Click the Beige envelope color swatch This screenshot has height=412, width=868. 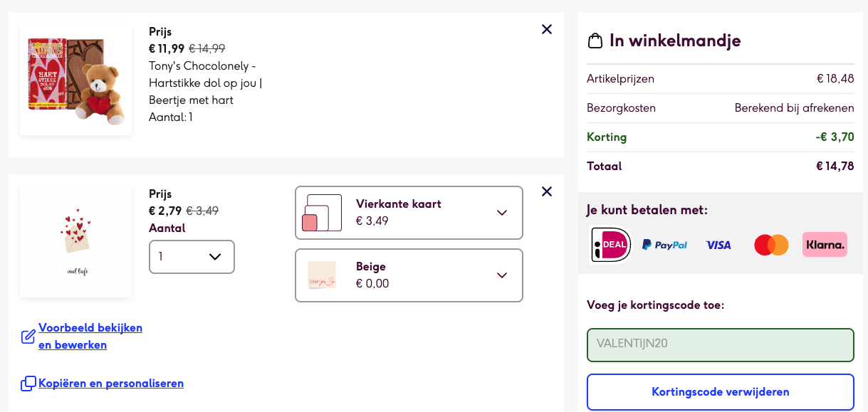click(322, 275)
